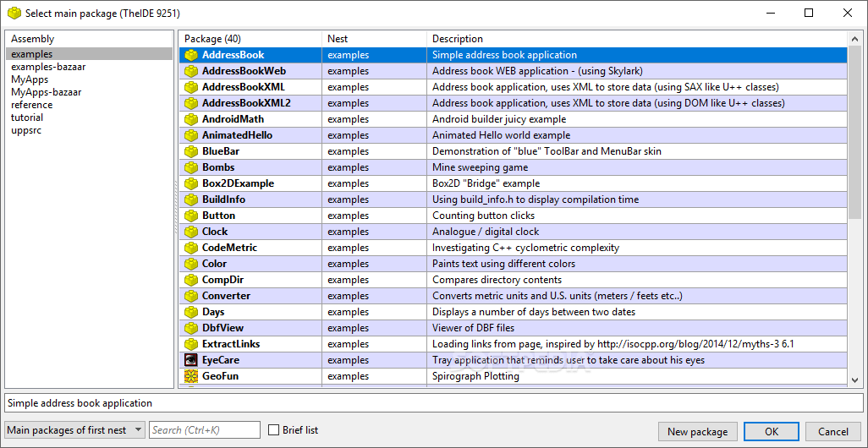Sort by Package (40) column header

pos(250,39)
